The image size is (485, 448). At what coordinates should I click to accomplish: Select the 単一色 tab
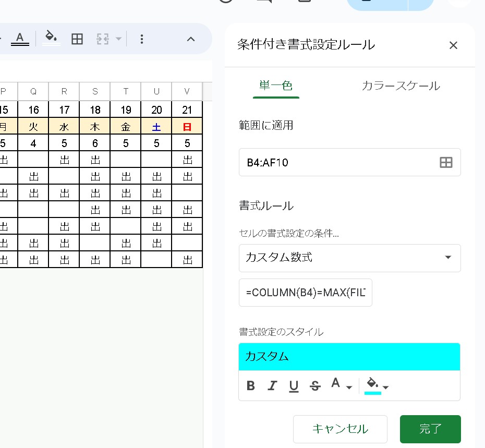[x=276, y=86]
